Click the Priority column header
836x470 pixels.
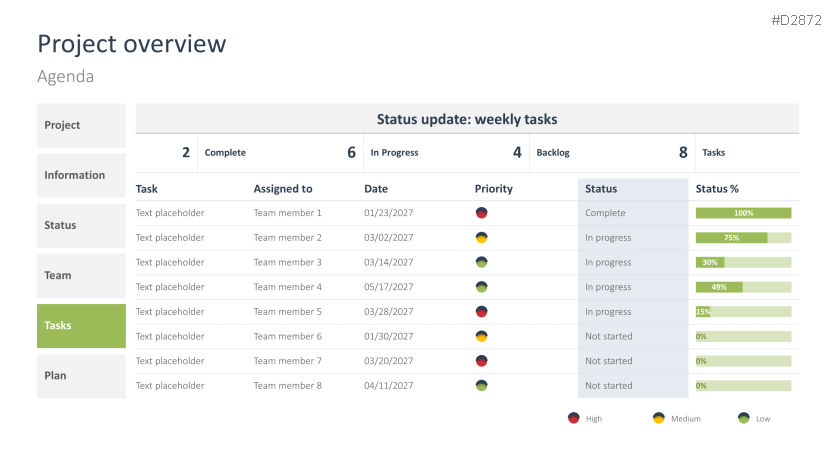click(494, 189)
